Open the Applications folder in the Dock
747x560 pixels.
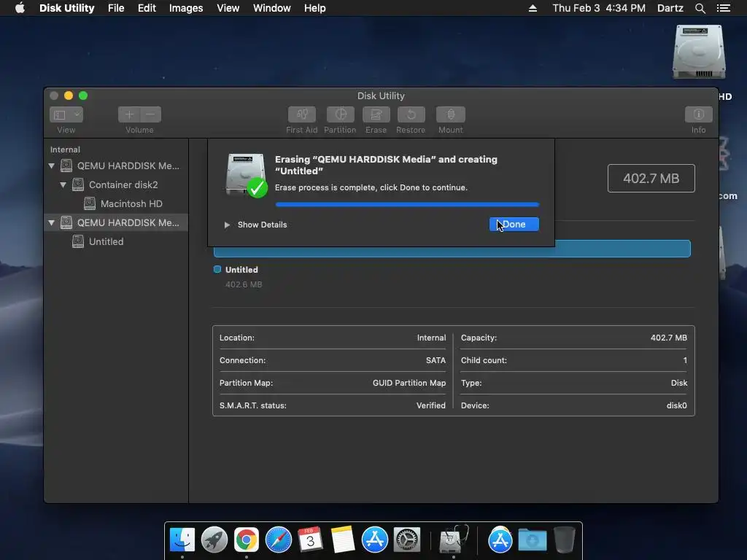500,540
